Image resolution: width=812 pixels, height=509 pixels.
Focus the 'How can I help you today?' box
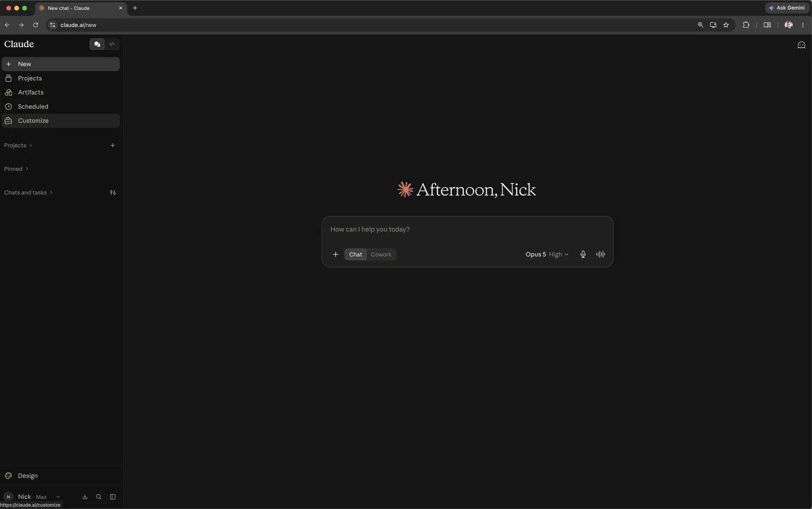[x=467, y=230]
